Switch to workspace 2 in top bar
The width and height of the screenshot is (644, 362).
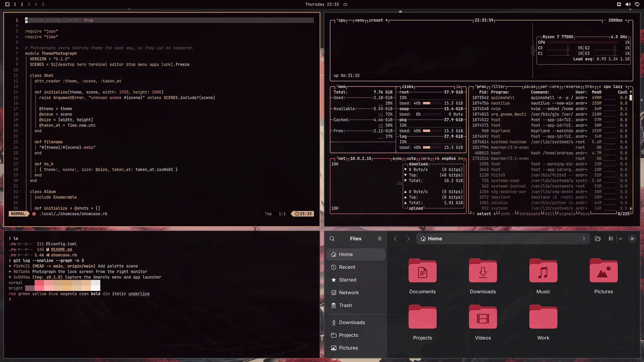pyautogui.click(x=22, y=4)
